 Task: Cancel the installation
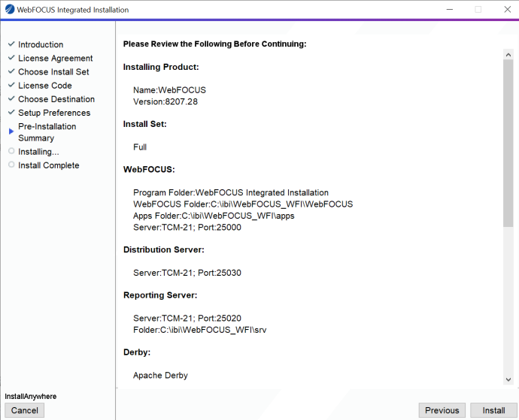click(25, 410)
